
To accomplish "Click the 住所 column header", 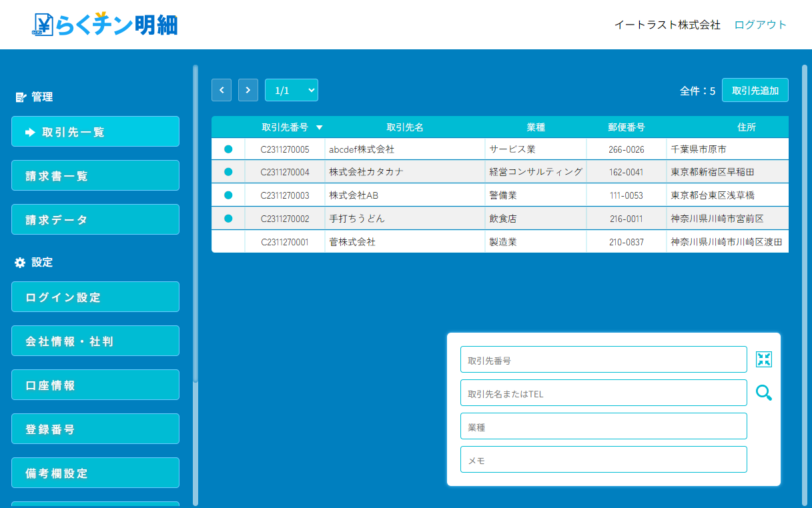I will (x=747, y=127).
